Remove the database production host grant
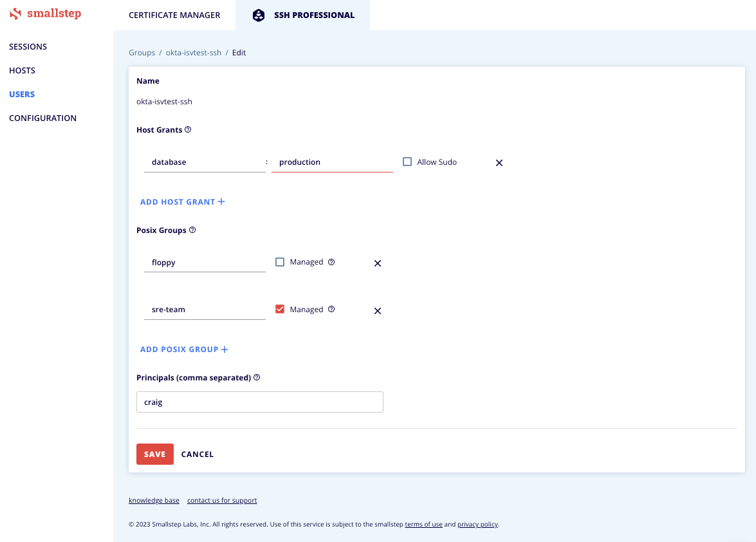This screenshot has height=542, width=756. click(499, 163)
